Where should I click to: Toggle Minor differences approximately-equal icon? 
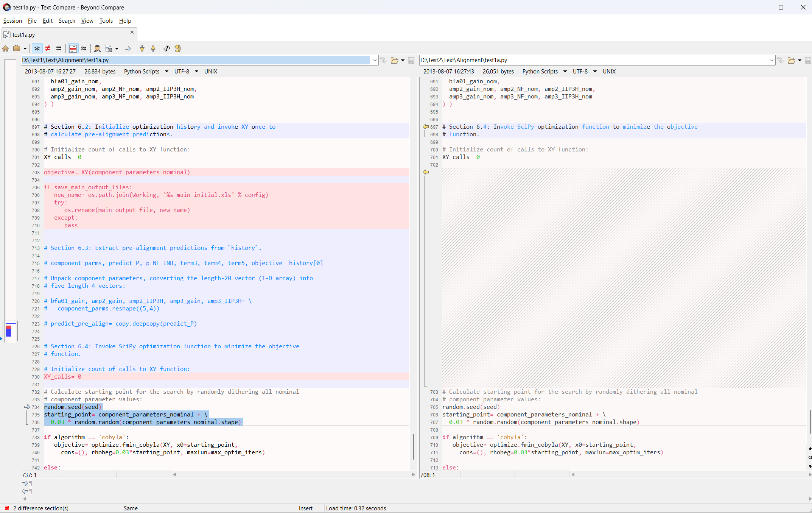(84, 48)
